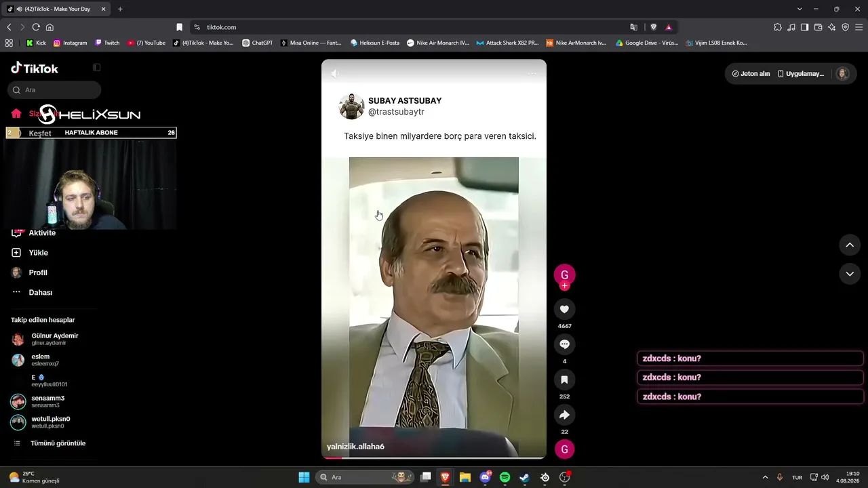Click the Uygulamayı app download button

(x=801, y=74)
